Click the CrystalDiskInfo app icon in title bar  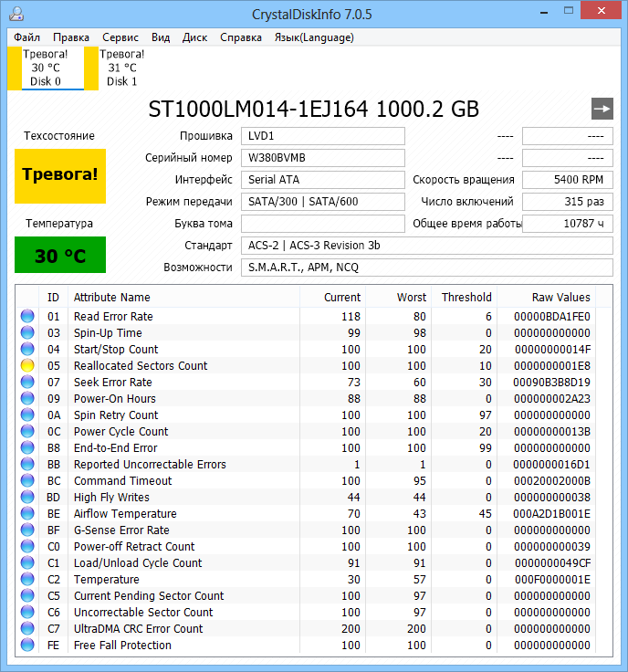click(16, 14)
